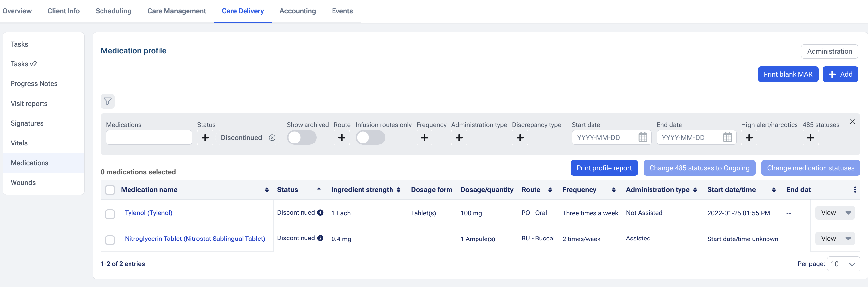Expand the View dropdown arrow for Nitroglycerin
Viewport: 868px width, 287px height.
coord(848,239)
